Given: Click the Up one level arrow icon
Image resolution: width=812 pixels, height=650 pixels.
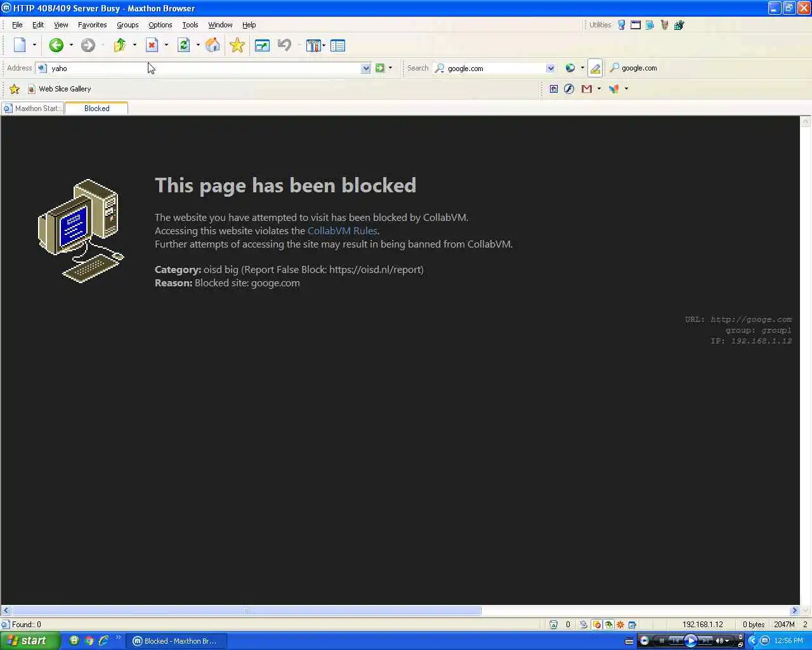Looking at the screenshot, I should 120,45.
